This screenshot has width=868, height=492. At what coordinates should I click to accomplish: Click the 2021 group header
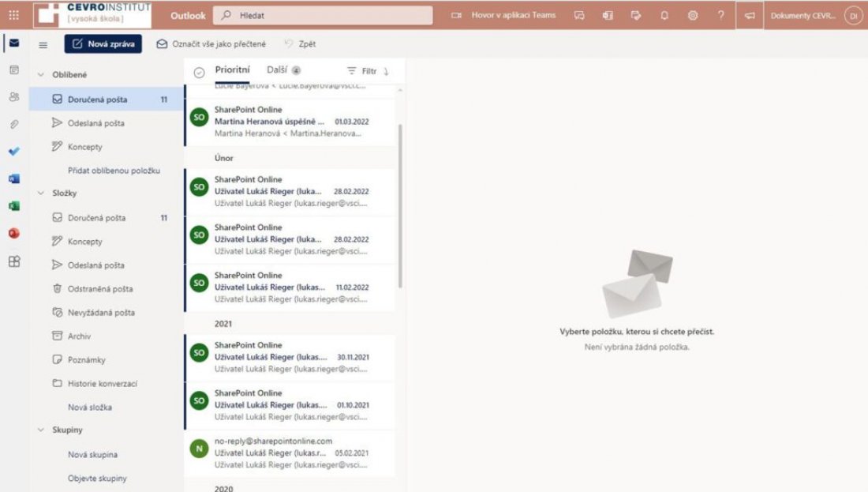click(x=290, y=324)
